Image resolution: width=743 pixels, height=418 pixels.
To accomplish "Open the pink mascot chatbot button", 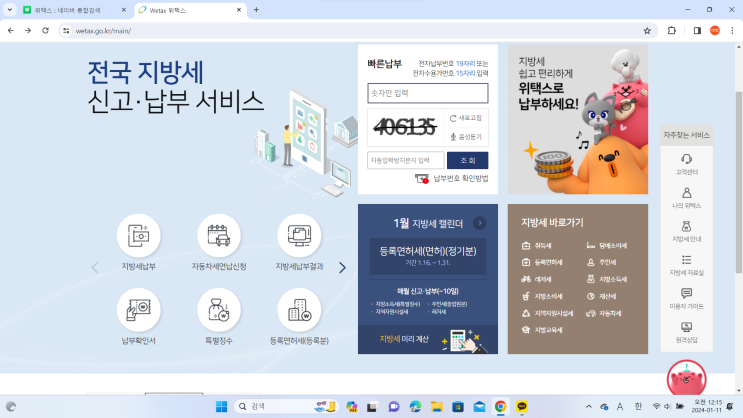I will click(686, 378).
